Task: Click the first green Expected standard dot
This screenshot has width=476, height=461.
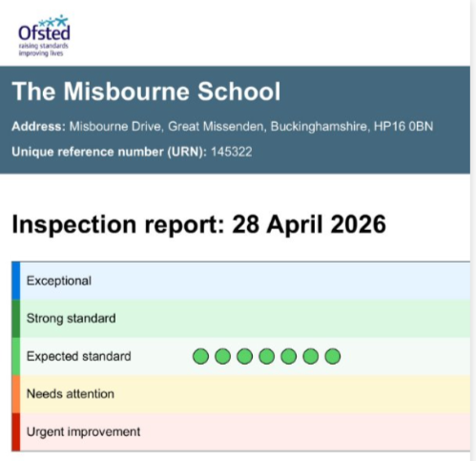Action: tap(200, 356)
